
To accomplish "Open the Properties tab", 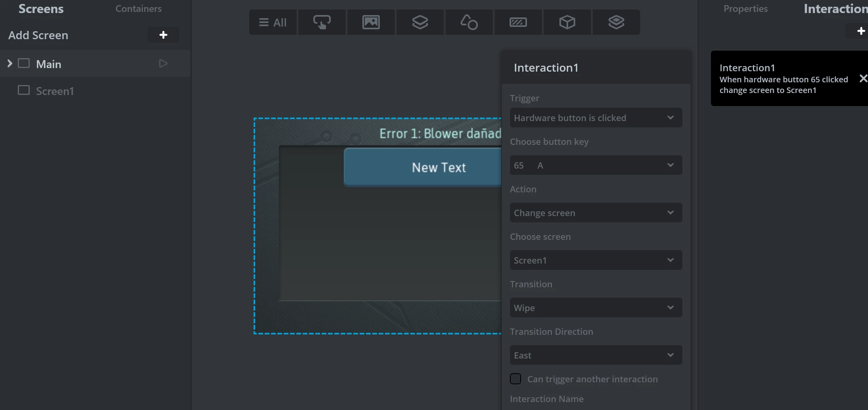I will (x=745, y=9).
